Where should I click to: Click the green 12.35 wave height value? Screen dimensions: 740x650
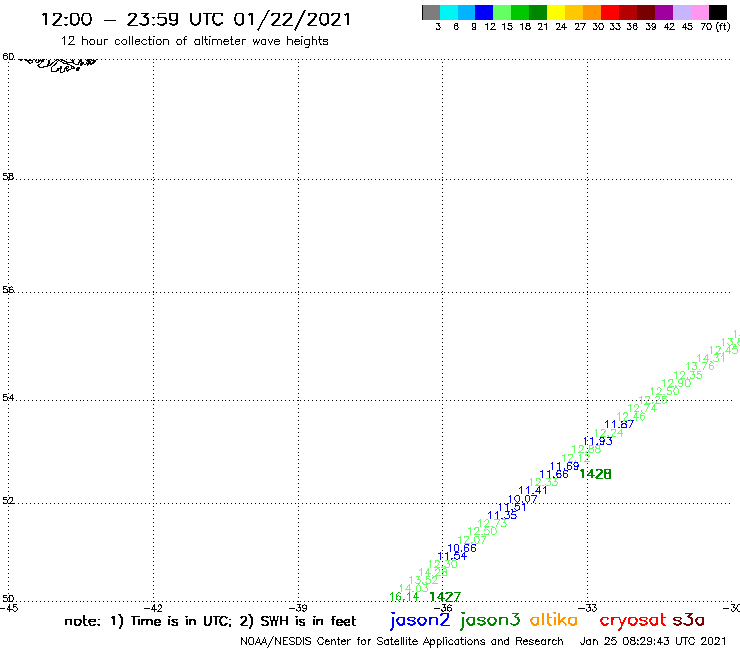[688, 375]
